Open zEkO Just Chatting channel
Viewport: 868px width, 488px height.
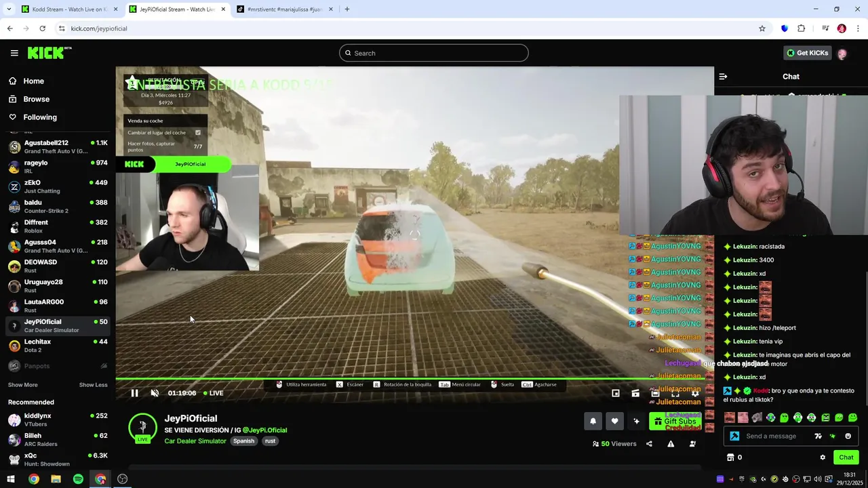click(x=58, y=186)
